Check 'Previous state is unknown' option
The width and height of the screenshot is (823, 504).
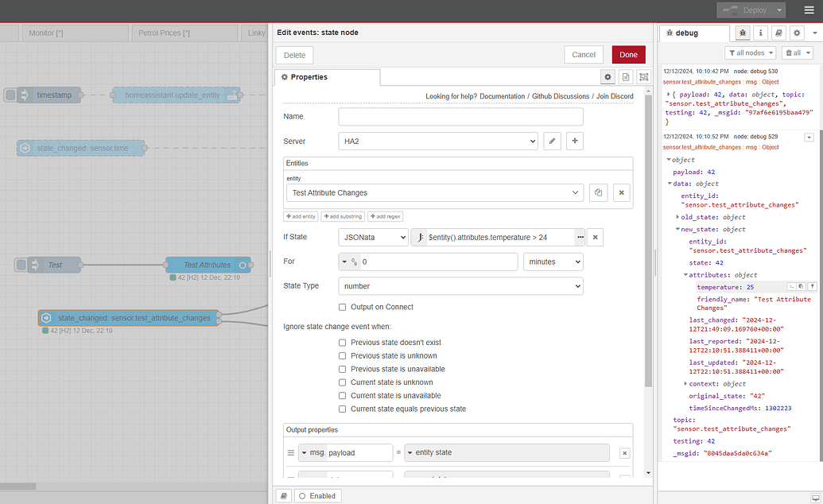click(343, 356)
